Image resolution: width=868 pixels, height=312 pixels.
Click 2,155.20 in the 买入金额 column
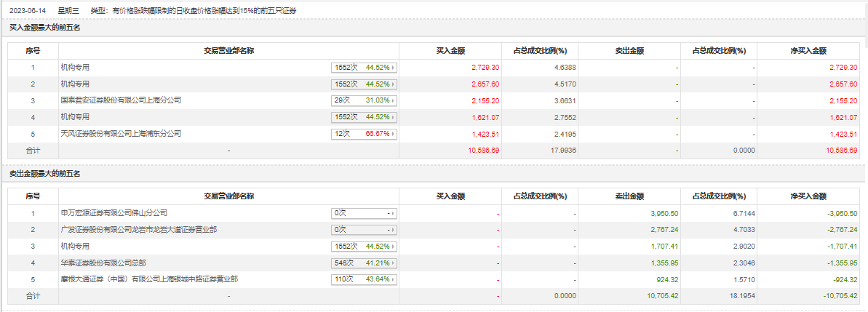pos(485,100)
